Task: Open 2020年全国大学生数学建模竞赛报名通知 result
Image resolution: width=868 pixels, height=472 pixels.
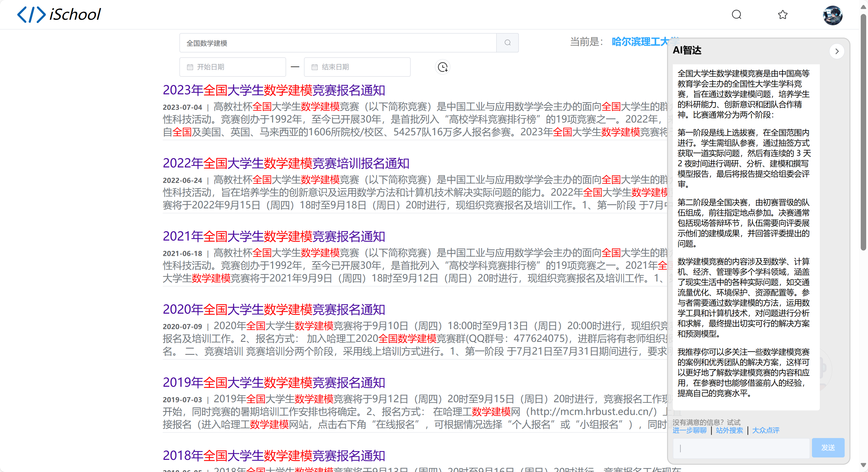Action: tap(274, 309)
